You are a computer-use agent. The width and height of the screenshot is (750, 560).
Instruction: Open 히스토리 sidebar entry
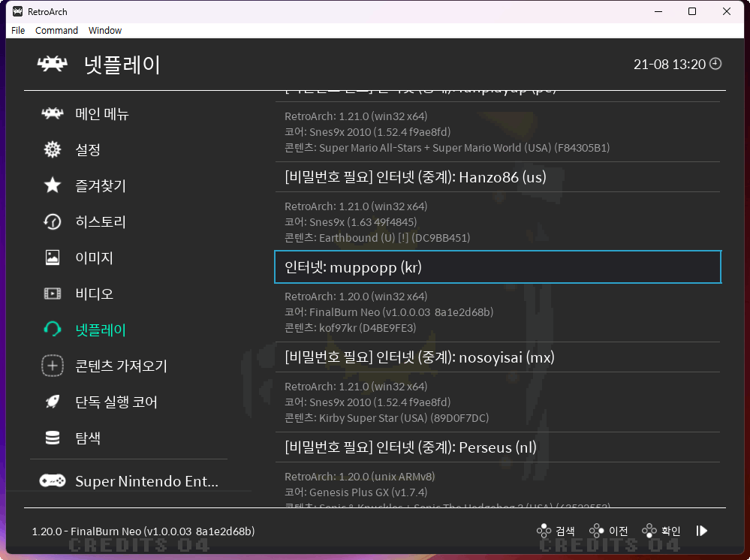(101, 222)
